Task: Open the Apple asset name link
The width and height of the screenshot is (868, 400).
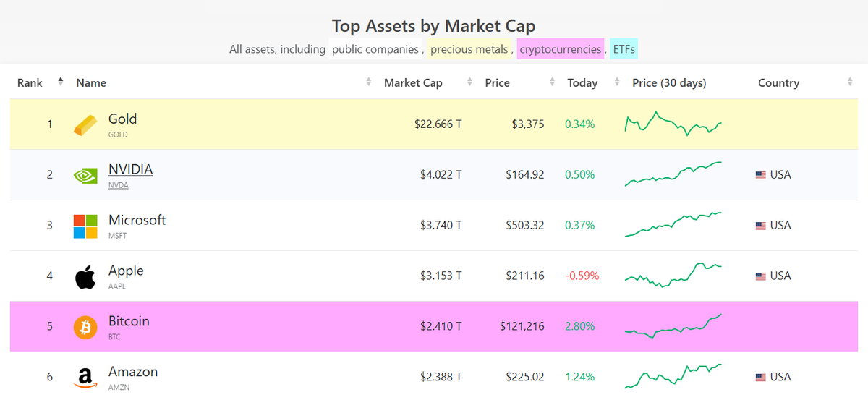Action: point(126,271)
